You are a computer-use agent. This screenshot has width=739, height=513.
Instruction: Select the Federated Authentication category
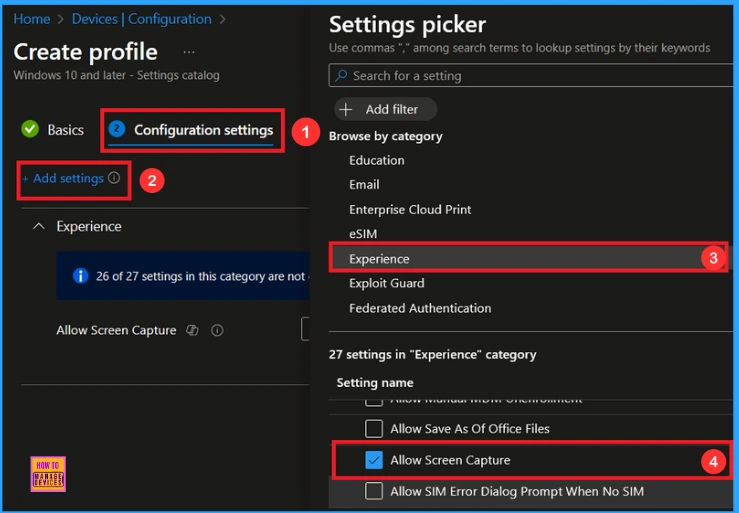pos(420,308)
